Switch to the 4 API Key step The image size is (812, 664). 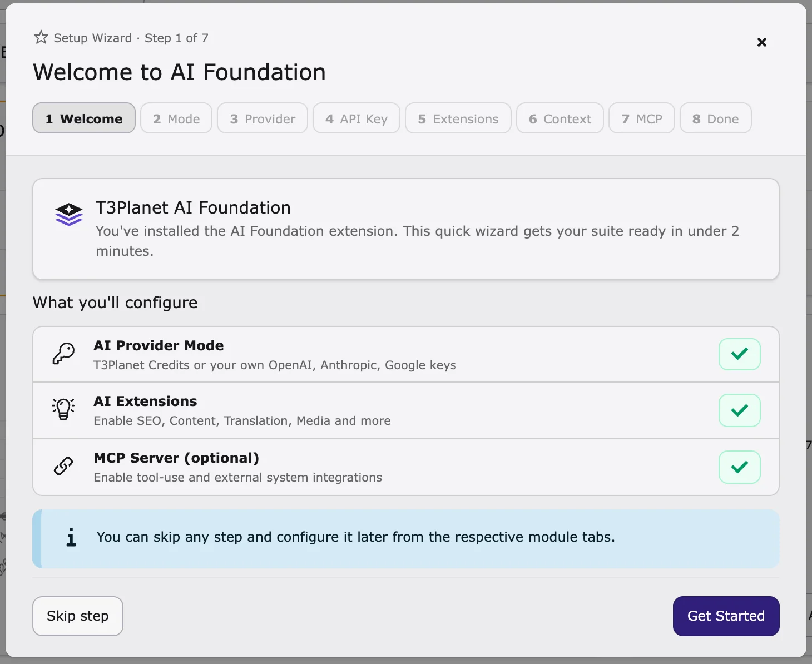click(x=357, y=118)
